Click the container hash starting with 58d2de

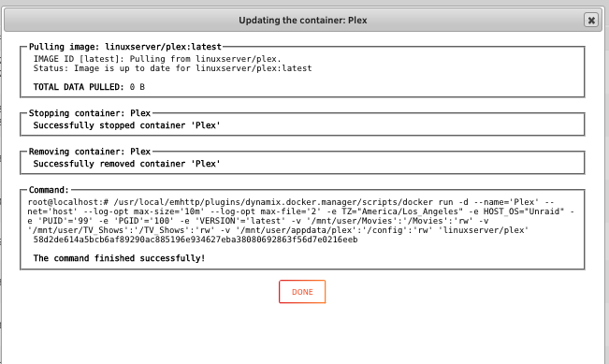click(196, 240)
